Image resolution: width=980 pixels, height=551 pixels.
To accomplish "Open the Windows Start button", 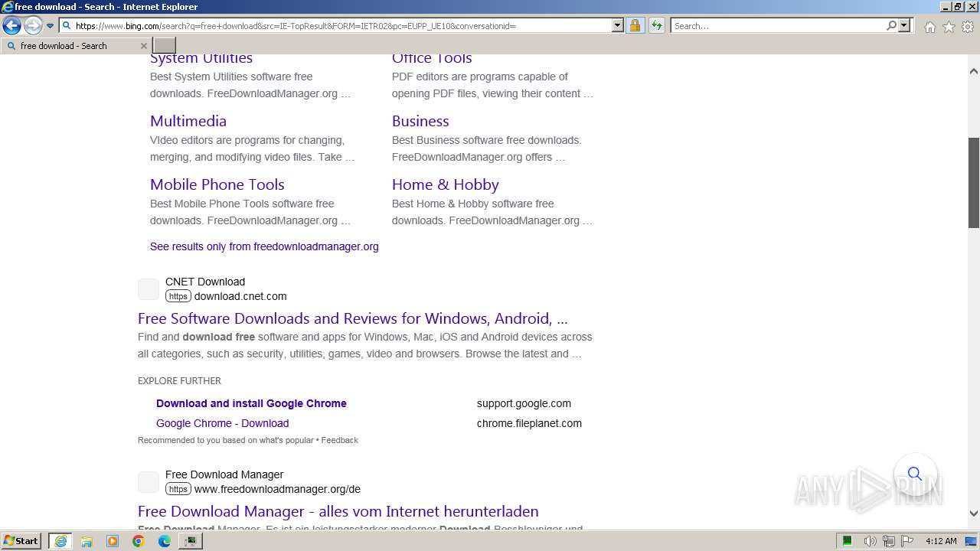I will pyautogui.click(x=21, y=541).
